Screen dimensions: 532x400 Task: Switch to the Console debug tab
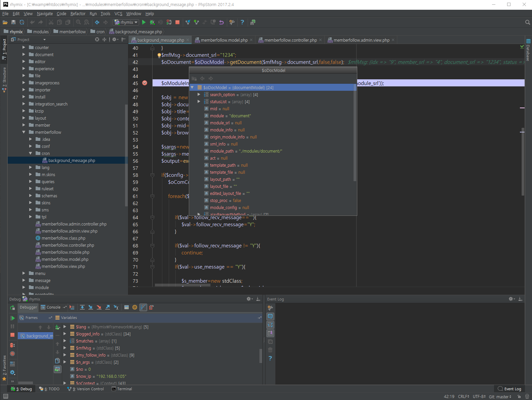tap(53, 307)
